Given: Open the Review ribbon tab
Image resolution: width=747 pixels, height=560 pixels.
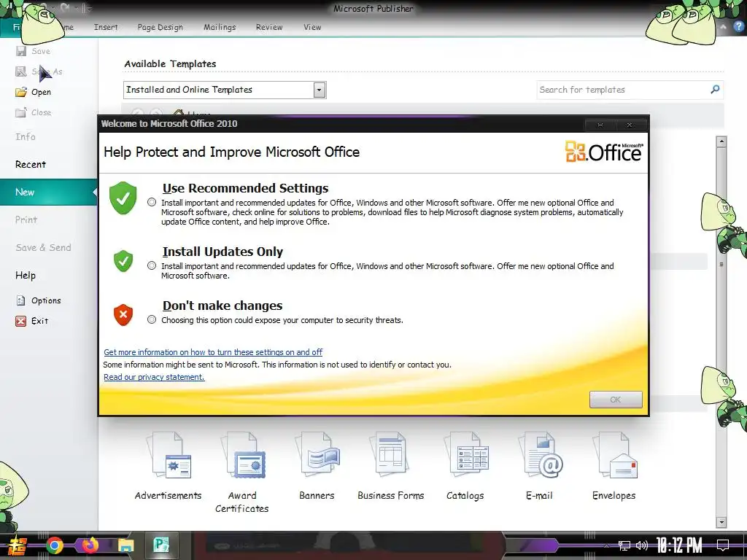Looking at the screenshot, I should (x=269, y=27).
